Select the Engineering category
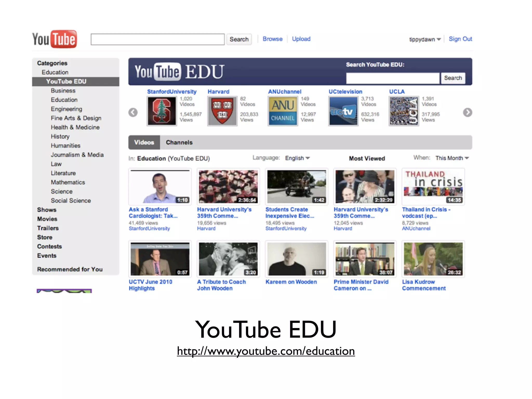 [x=66, y=109]
